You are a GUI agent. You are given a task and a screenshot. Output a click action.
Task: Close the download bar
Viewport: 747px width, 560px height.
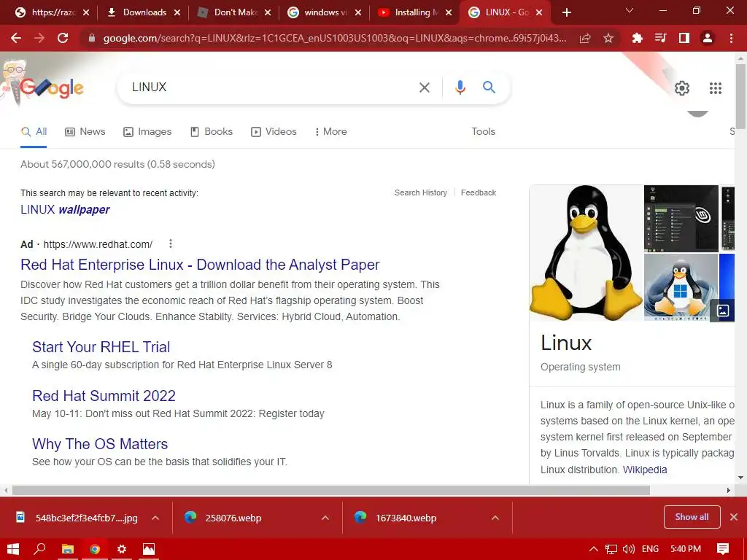(734, 517)
